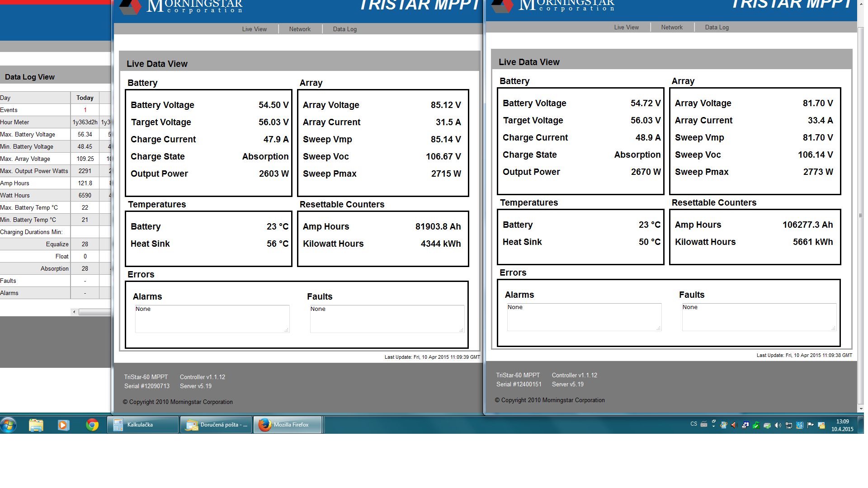Click the on-screen keyboard tray icon
This screenshot has height=488, width=868.
click(704, 424)
